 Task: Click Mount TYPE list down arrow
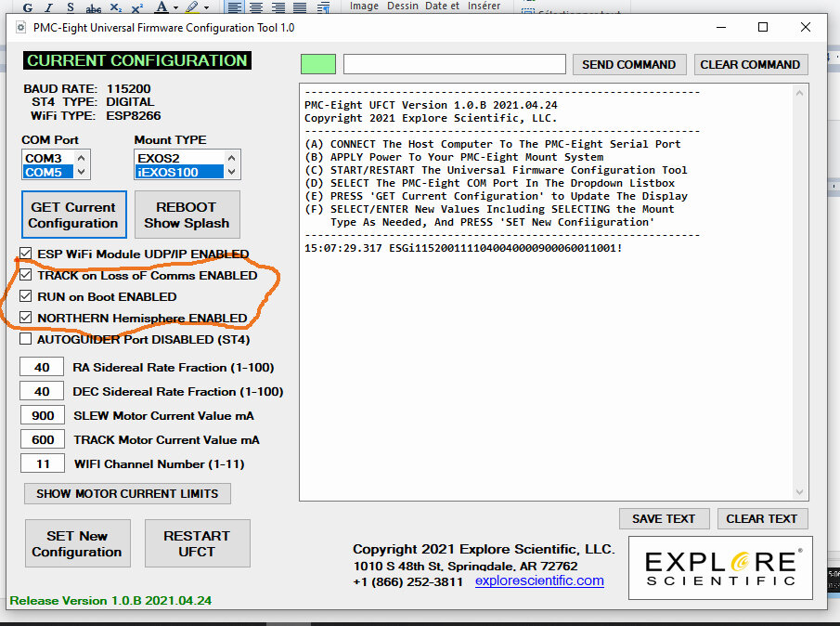point(231,172)
